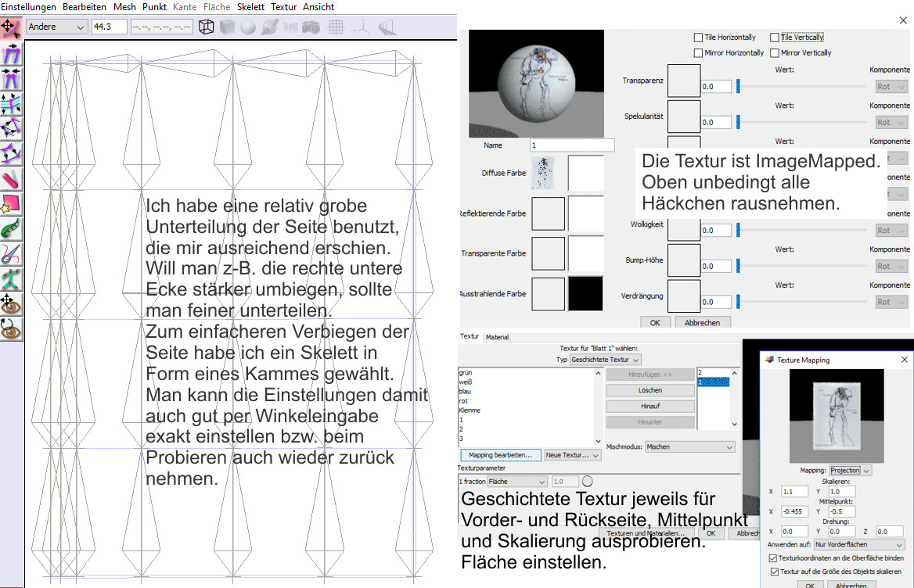Image resolution: width=914 pixels, height=588 pixels.
Task: Pick the taper tool with blue horizontal lines
Action: click(x=11, y=104)
